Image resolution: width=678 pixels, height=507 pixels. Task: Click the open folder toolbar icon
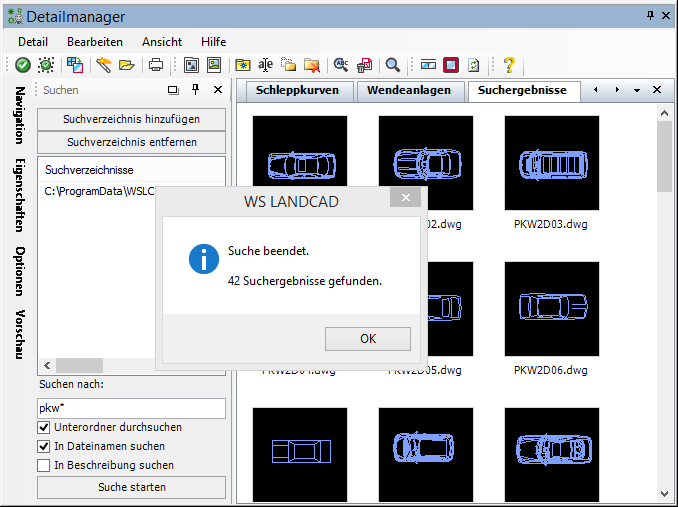click(x=127, y=65)
